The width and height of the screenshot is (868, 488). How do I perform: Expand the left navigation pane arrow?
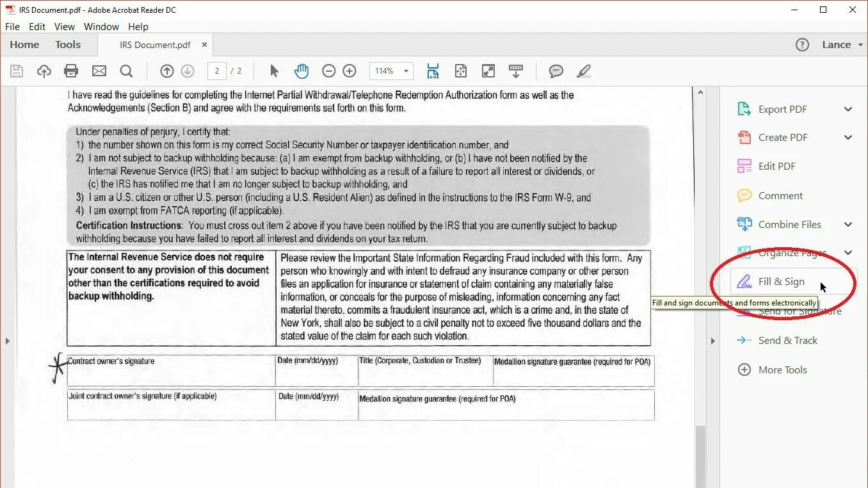tap(7, 341)
